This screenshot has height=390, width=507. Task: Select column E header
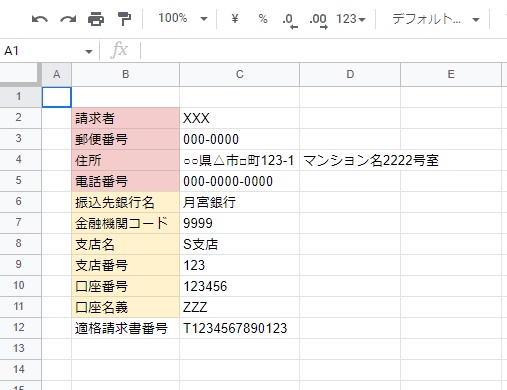click(x=451, y=74)
